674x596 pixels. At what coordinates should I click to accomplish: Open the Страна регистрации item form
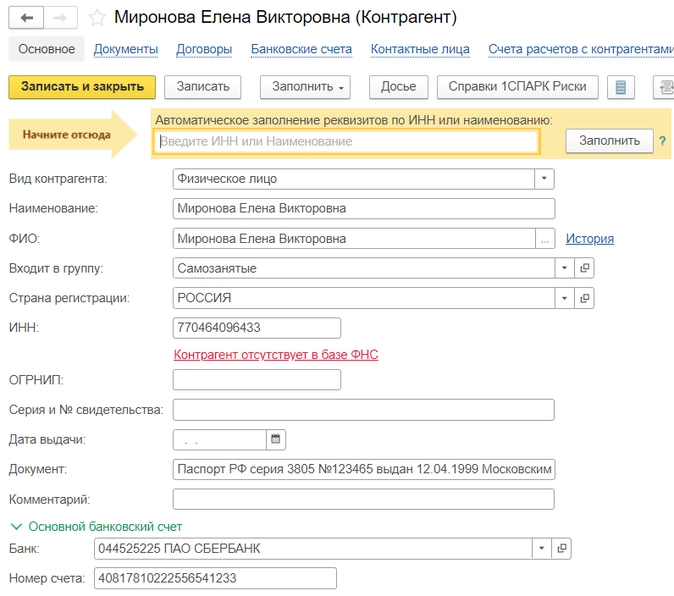click(585, 298)
